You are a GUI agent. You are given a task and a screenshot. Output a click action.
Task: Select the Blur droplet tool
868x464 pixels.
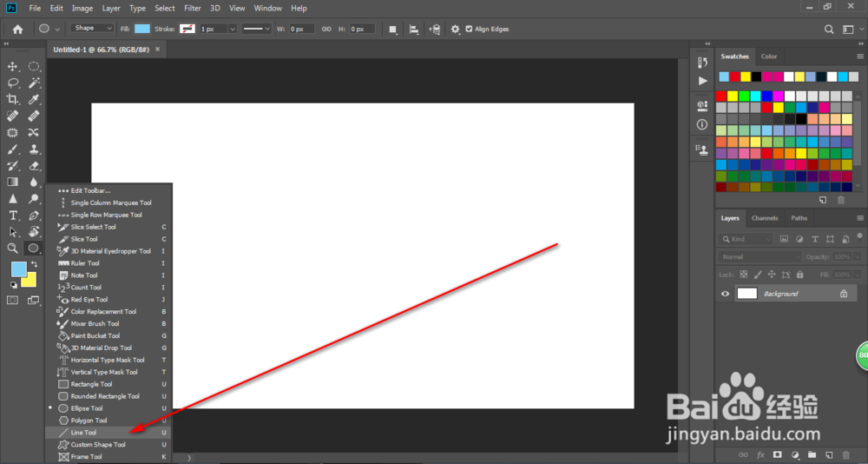click(x=34, y=182)
